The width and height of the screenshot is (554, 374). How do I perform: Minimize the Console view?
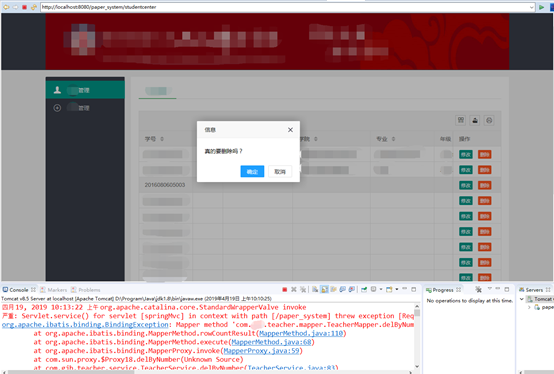(405, 289)
